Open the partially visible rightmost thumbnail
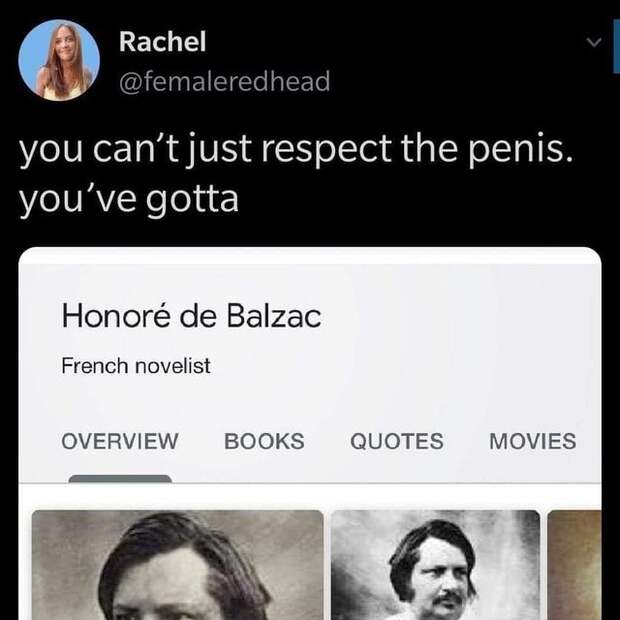 click(x=574, y=565)
